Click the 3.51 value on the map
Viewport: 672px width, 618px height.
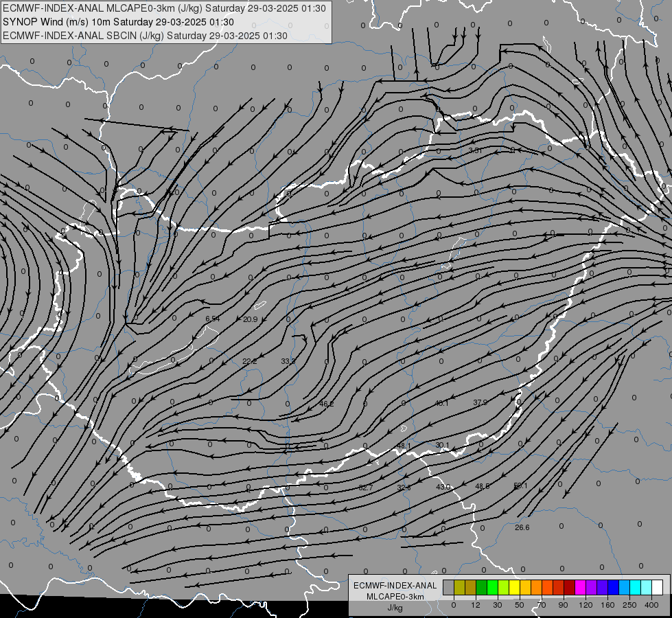pos(475,150)
